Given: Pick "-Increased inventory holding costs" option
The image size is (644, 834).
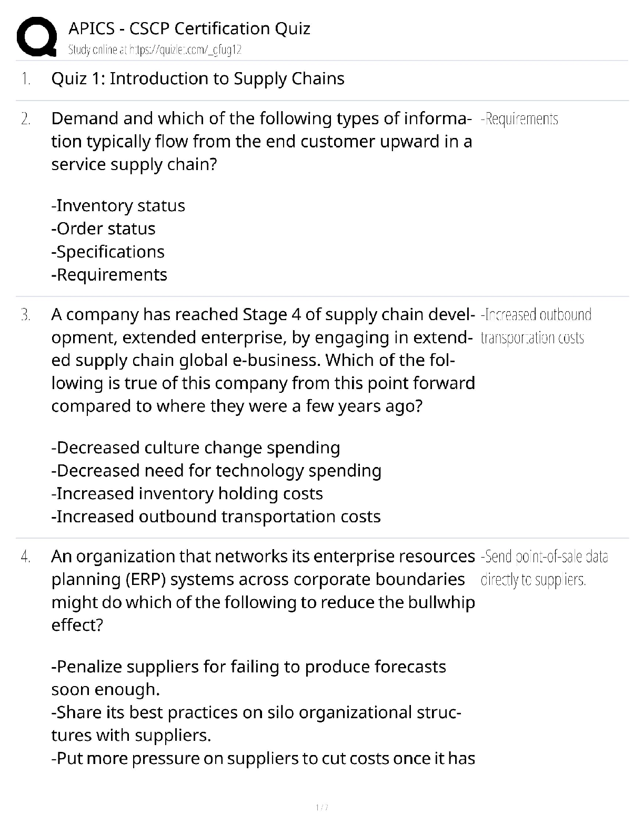Looking at the screenshot, I should (x=187, y=493).
